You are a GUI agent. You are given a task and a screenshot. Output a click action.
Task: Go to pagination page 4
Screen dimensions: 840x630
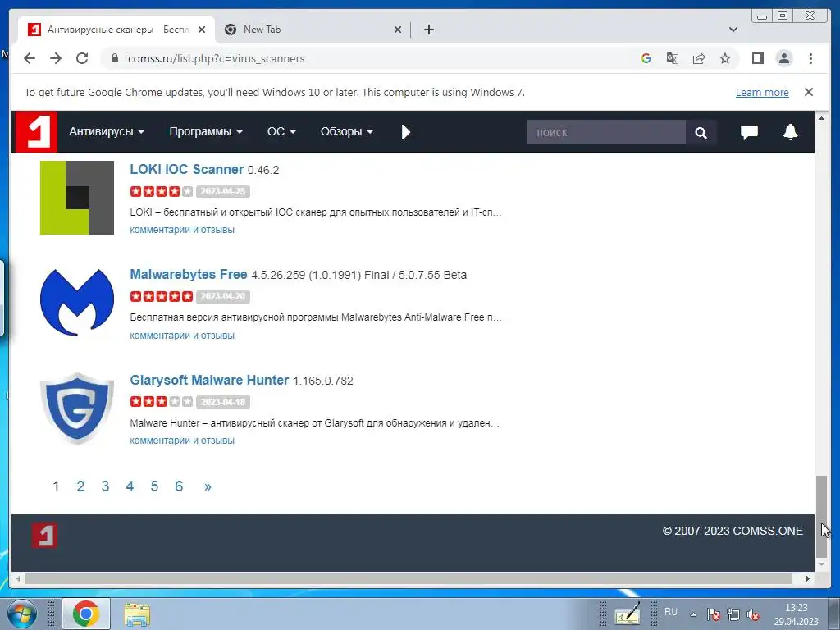click(130, 486)
